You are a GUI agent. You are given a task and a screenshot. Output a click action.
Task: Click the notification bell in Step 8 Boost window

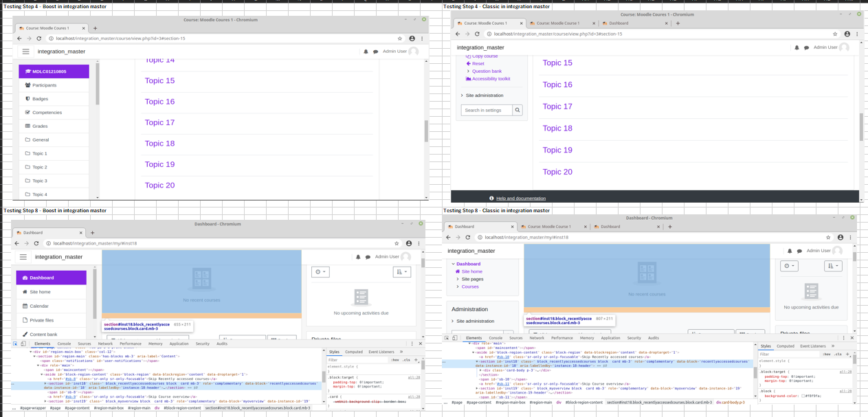click(358, 257)
